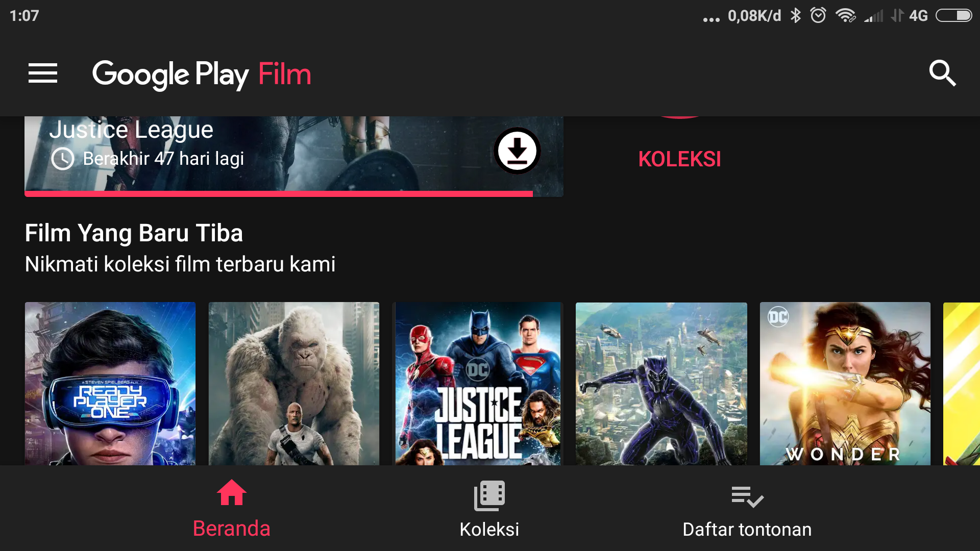Tap the search magnifier icon

[x=942, y=73]
